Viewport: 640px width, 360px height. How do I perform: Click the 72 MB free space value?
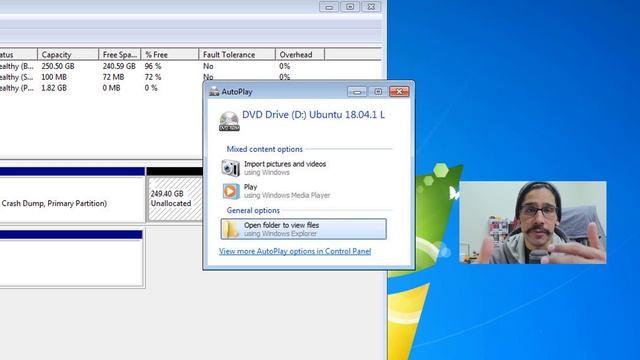pyautogui.click(x=113, y=77)
